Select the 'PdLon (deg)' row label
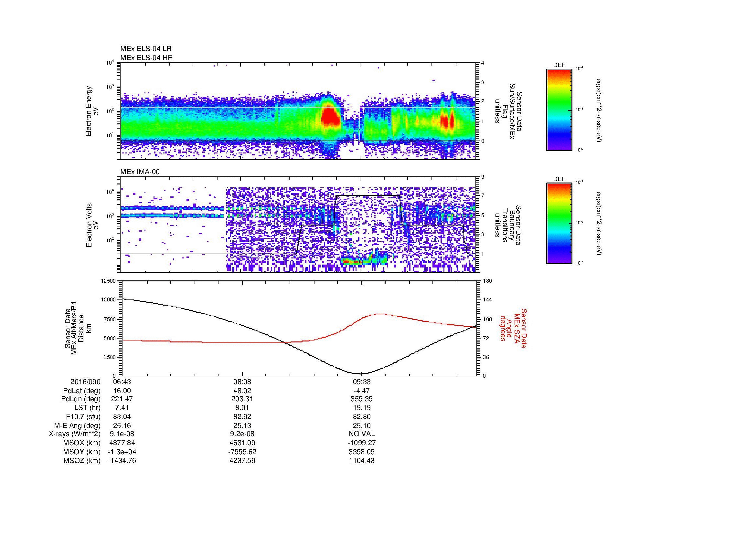The image size is (756, 534). [81, 399]
